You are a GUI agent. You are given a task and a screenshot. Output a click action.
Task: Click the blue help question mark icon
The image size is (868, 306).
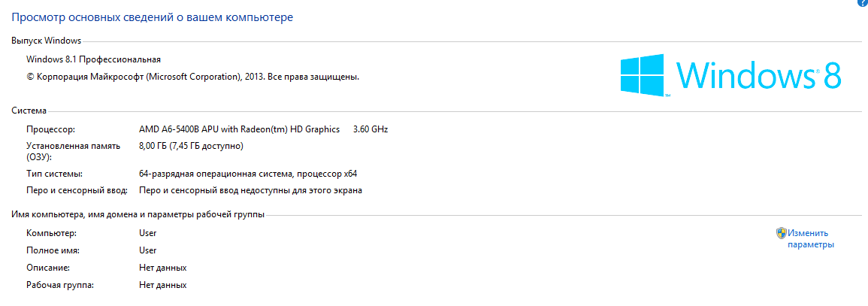863,4
